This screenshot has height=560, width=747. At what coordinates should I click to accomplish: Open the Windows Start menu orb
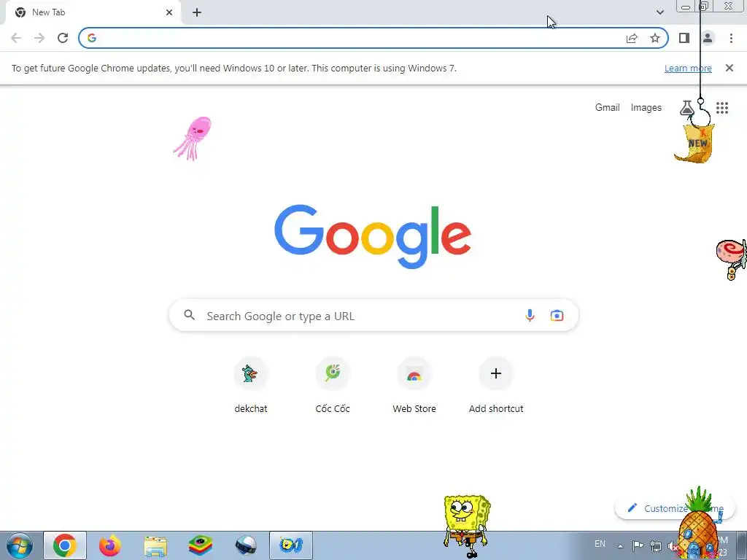point(19,545)
